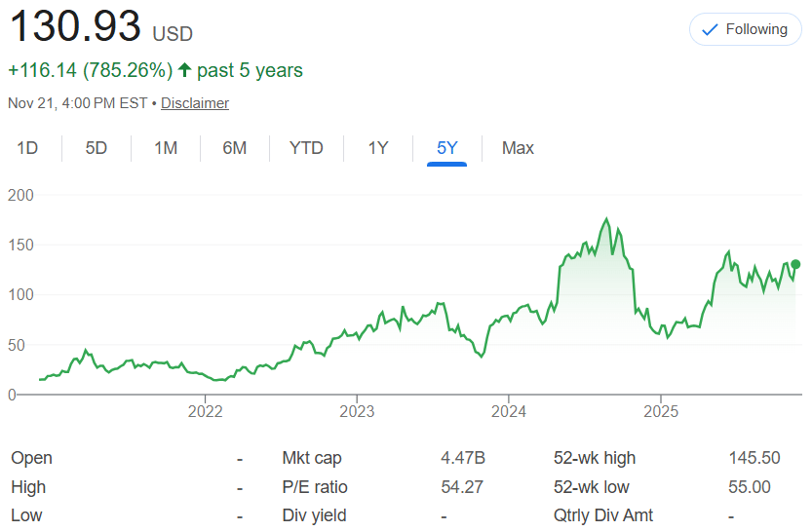Click the +116.14 (785.26%) price change text
The image size is (812, 531).
[x=90, y=70]
